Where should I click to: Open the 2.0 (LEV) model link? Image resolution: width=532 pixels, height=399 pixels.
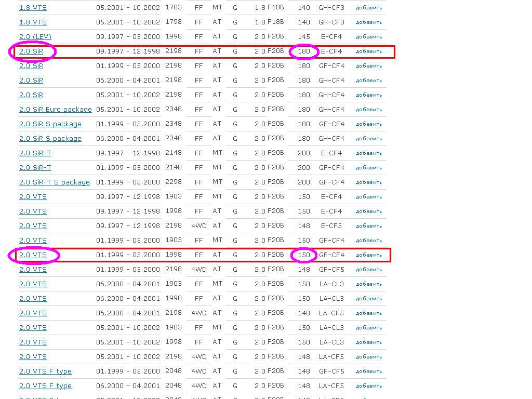tap(35, 37)
